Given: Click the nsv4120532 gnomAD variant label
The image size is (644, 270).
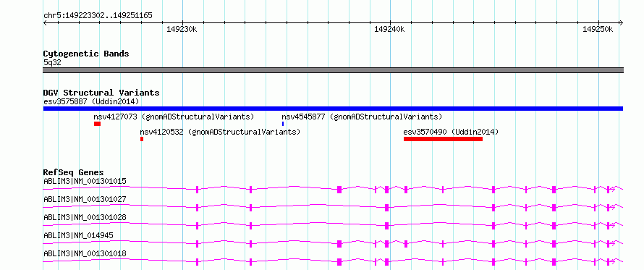Looking at the screenshot, I should pyautogui.click(x=220, y=132).
